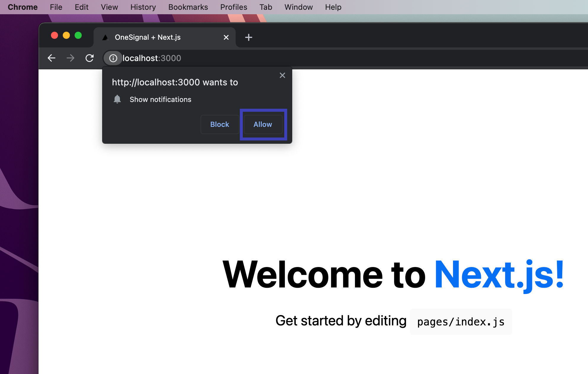The image size is (588, 374).
Task: Open the Window menu
Action: [298, 7]
